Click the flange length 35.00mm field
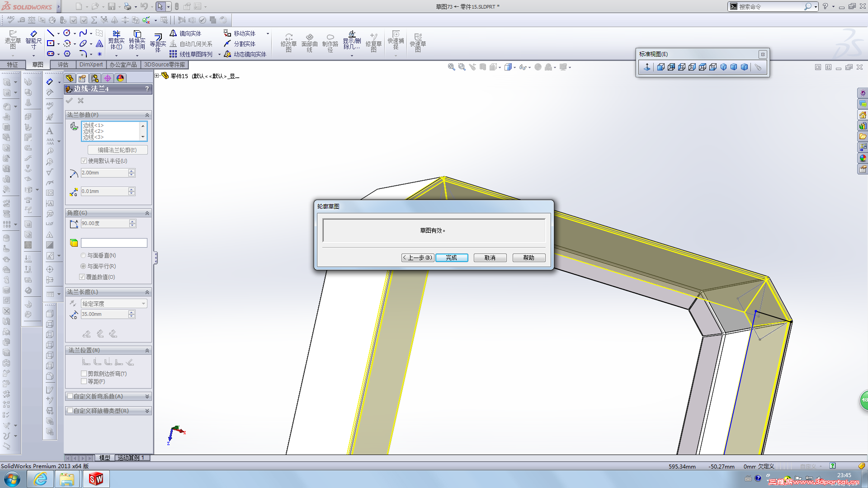Screen dimensions: 868x488 click(x=104, y=314)
